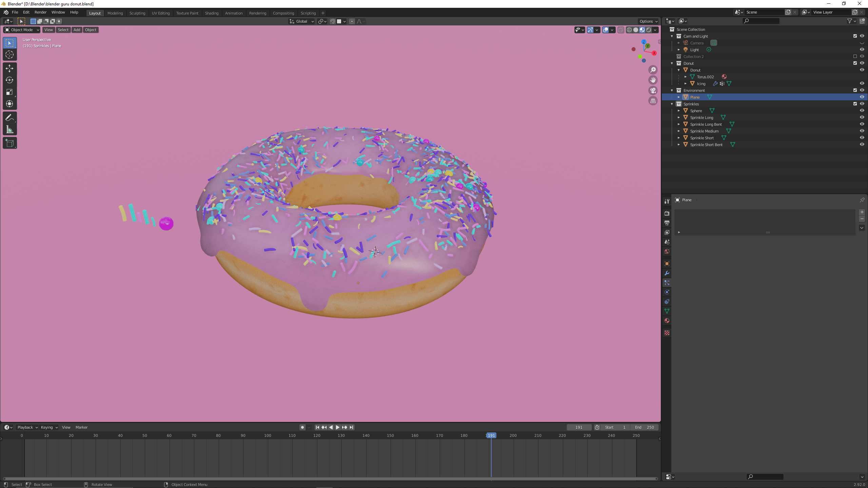The height and width of the screenshot is (488, 868).
Task: Switch to the UV Editing workspace tab
Action: coord(161,13)
